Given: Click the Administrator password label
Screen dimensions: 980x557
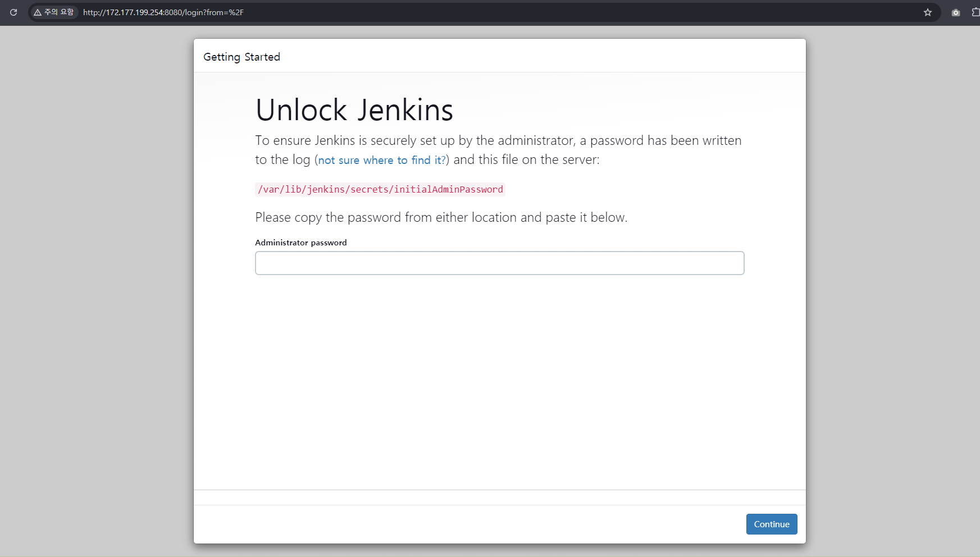Looking at the screenshot, I should 301,243.
